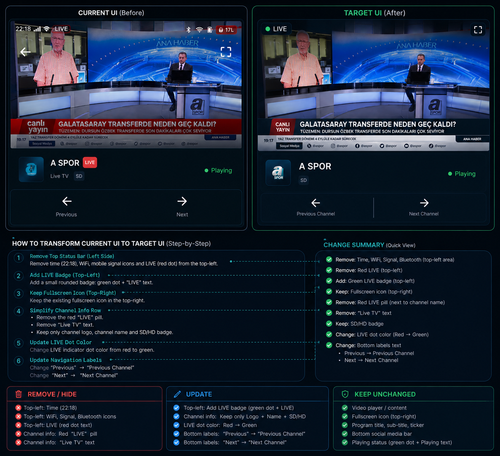Viewport: 500px width, 456px height.
Task: Click 'Remove Top Status Bar (Left Side)' step
Action: click(72, 256)
